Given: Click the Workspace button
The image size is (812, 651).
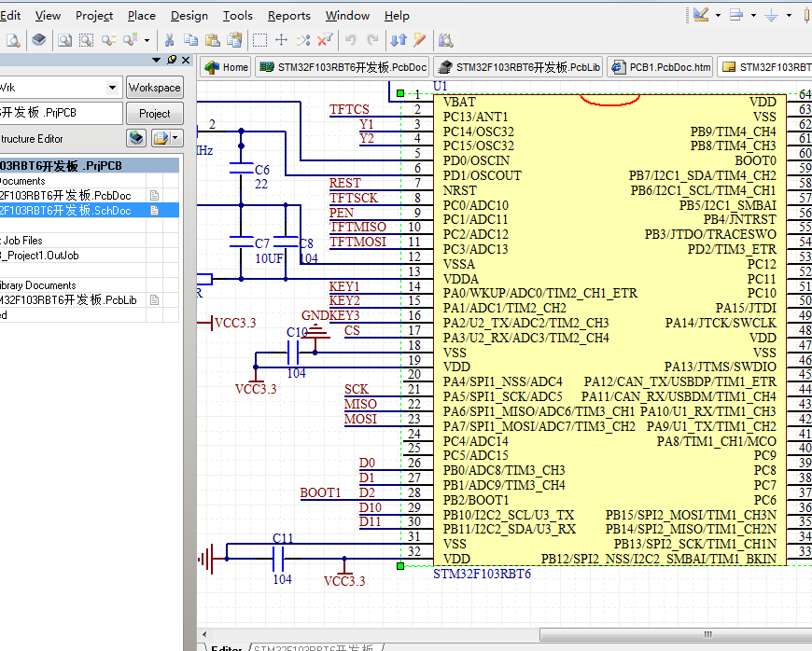Looking at the screenshot, I should pos(154,88).
